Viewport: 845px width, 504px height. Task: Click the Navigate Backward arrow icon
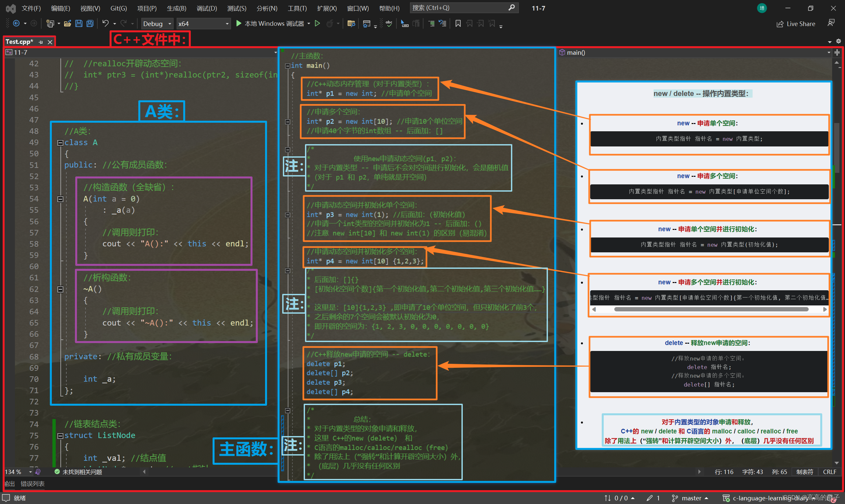point(16,23)
